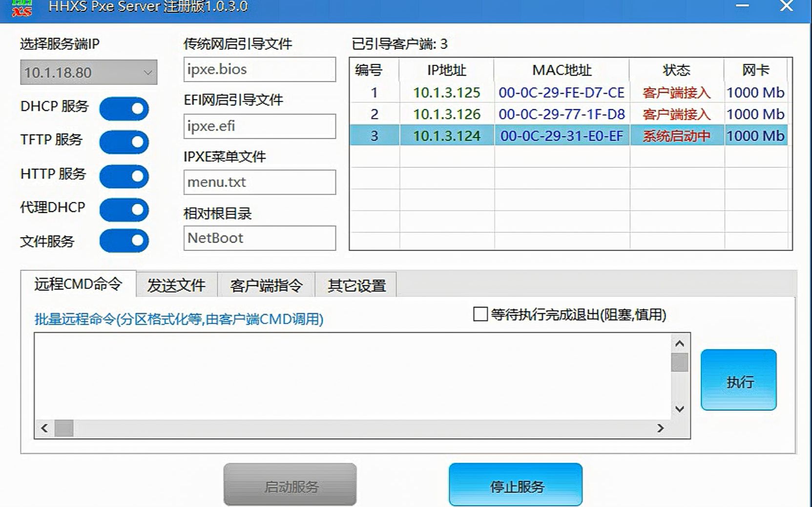Image resolution: width=812 pixels, height=507 pixels.
Task: Click the ipxe.bios input field
Action: [260, 69]
